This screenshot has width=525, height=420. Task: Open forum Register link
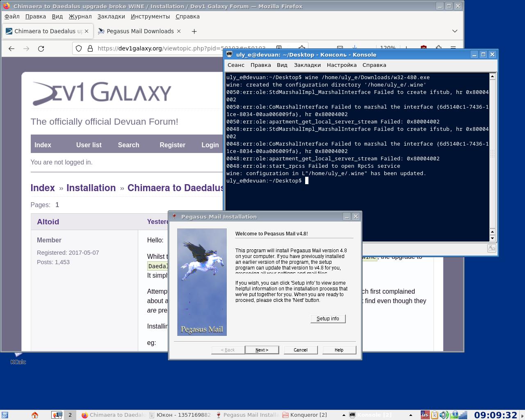point(172,145)
